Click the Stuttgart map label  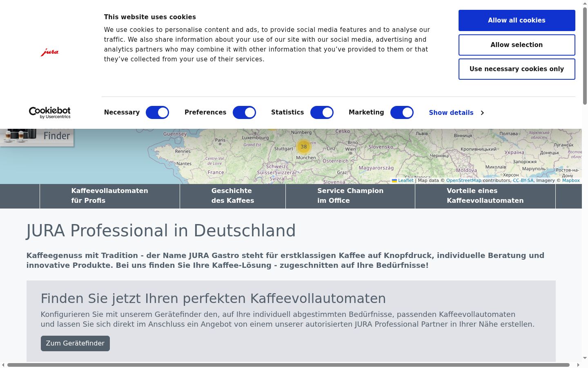284,149
